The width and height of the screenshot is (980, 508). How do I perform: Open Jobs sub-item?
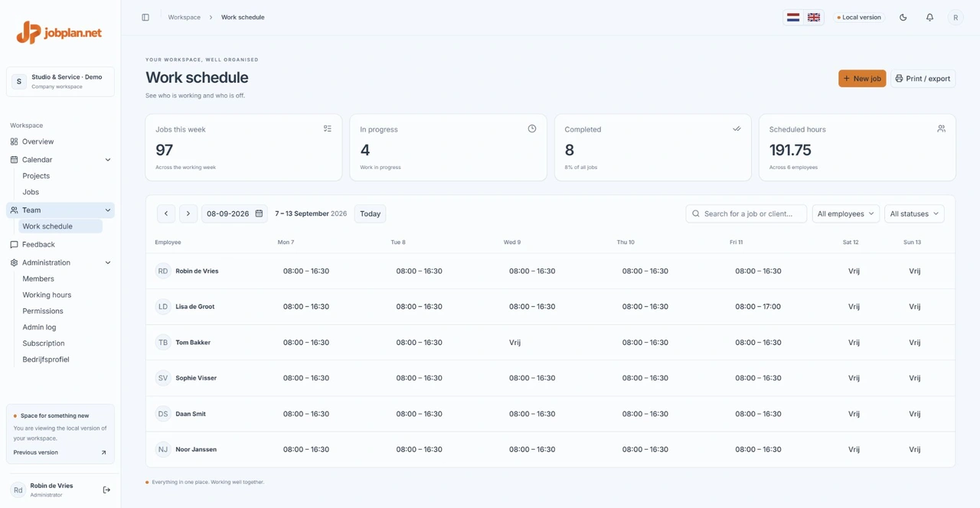pos(31,192)
